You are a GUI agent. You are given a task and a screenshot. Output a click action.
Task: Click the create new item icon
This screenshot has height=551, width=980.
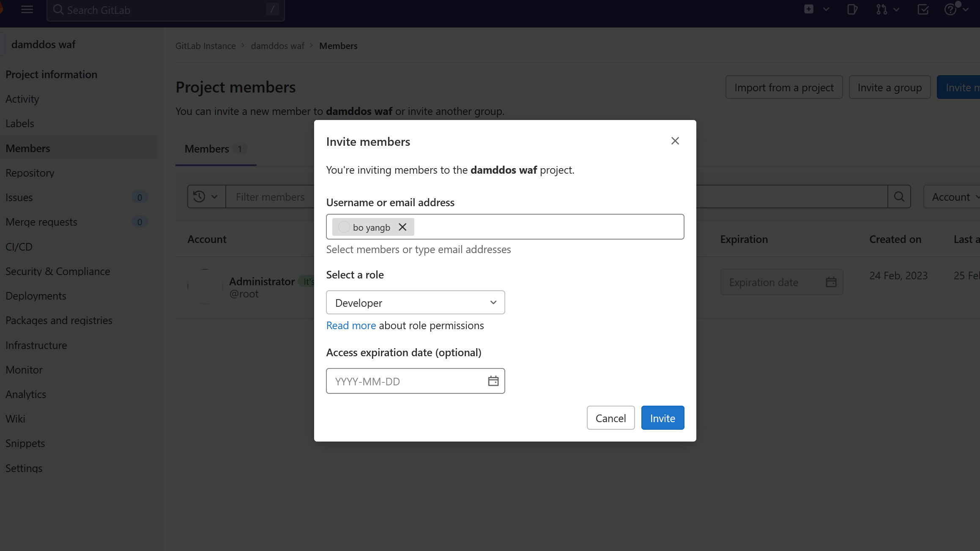[x=809, y=9]
